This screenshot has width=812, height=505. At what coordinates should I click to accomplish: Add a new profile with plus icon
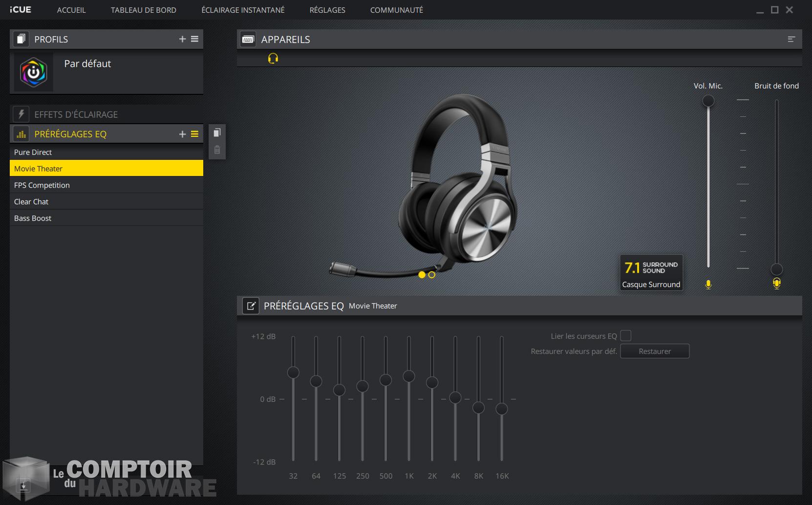click(x=182, y=39)
